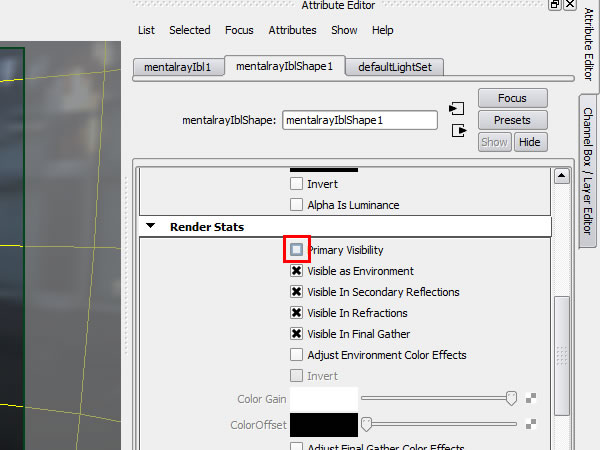The width and height of the screenshot is (600, 450).
Task: Open the Help menu
Action: 383,30
